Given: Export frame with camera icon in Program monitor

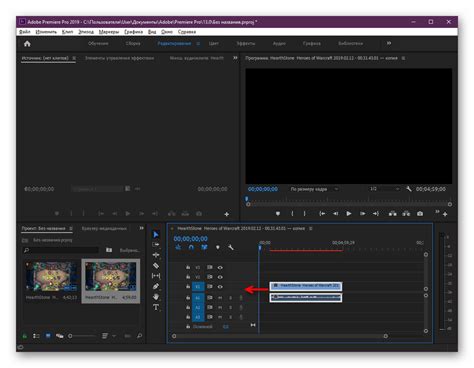Looking at the screenshot, I should 420,213.
